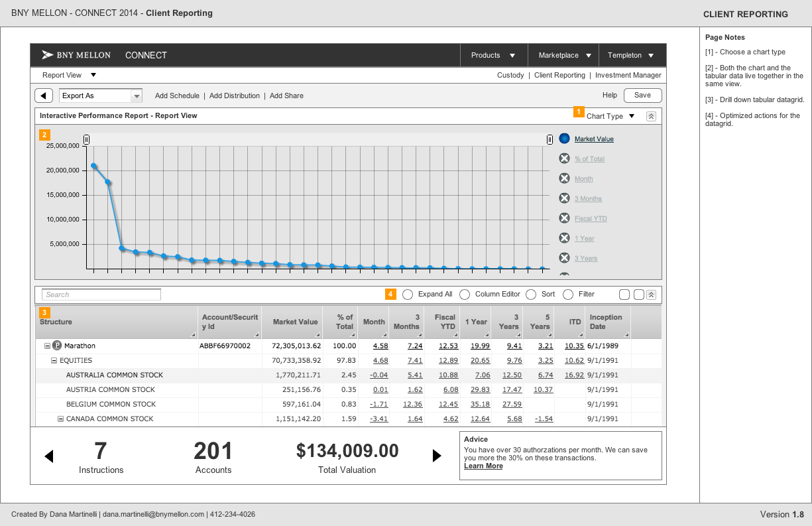Click Austria Common Stock 1 Year value 29.83
The height and width of the screenshot is (526, 812).
point(480,389)
